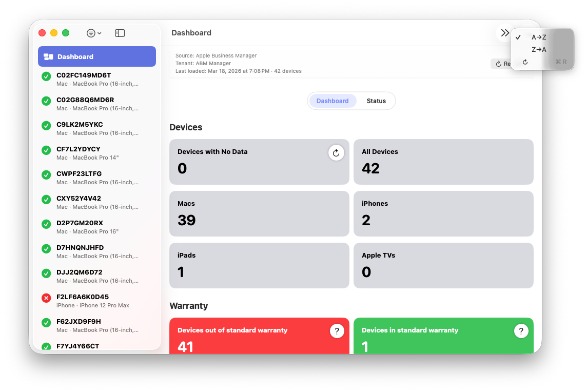Click green check icon for C02FC149MD6T
The height and width of the screenshot is (392, 586).
pos(46,76)
